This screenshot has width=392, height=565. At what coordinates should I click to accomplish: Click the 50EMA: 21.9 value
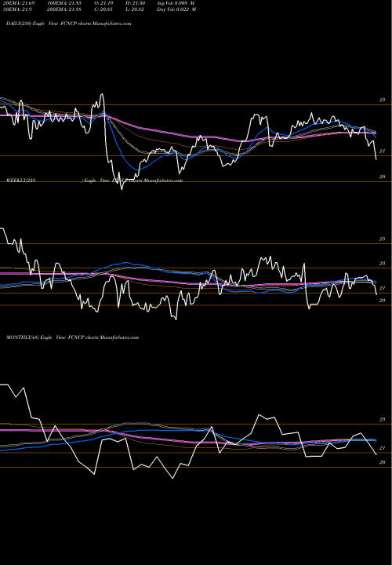(x=17, y=9)
